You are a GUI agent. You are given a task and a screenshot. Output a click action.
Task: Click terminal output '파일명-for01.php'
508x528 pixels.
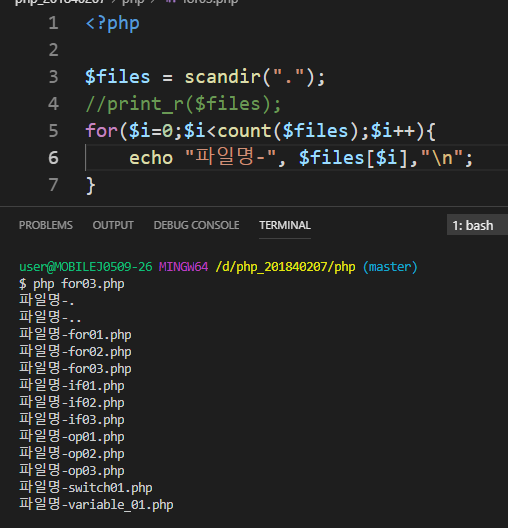75,334
